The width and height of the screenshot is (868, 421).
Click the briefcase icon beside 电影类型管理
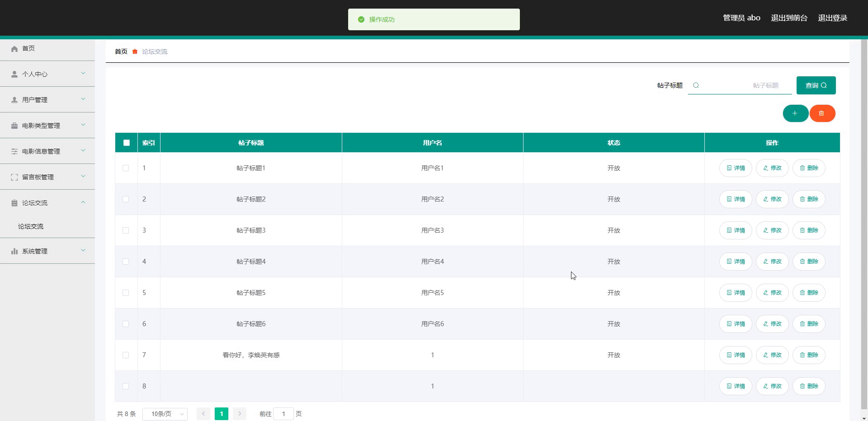click(x=14, y=126)
